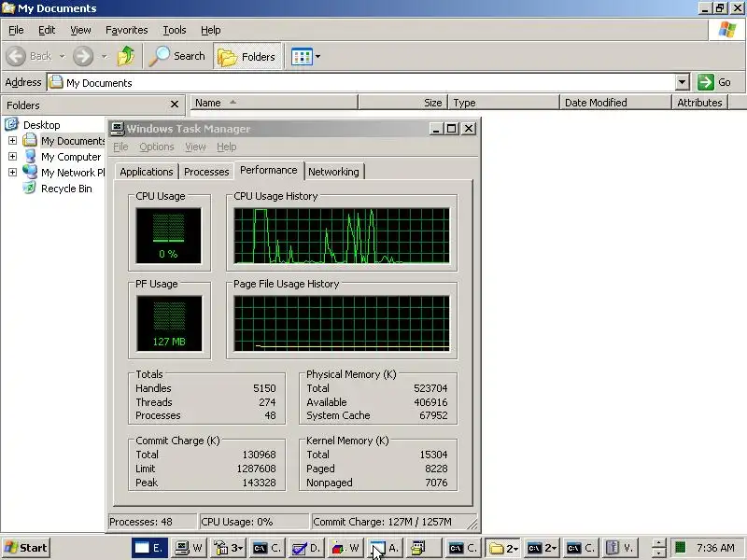Open Task Manager's File menu
Image resolution: width=747 pixels, height=560 pixels.
click(x=120, y=147)
